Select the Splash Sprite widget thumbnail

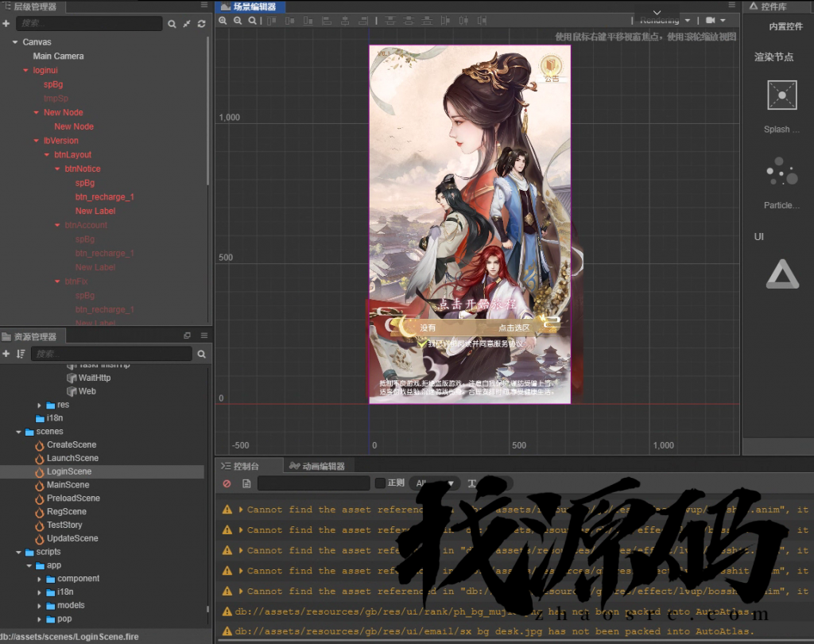coord(782,95)
